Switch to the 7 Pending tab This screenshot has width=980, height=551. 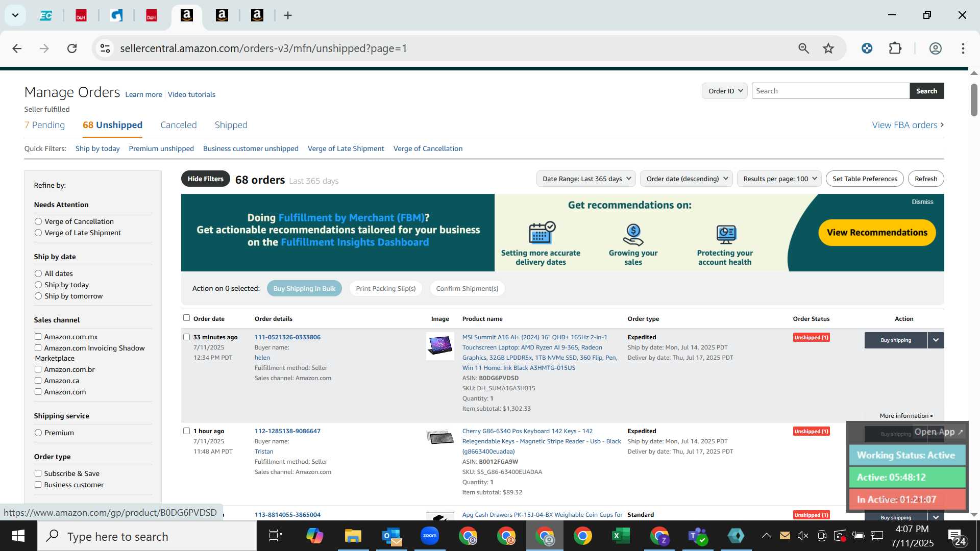tap(45, 125)
